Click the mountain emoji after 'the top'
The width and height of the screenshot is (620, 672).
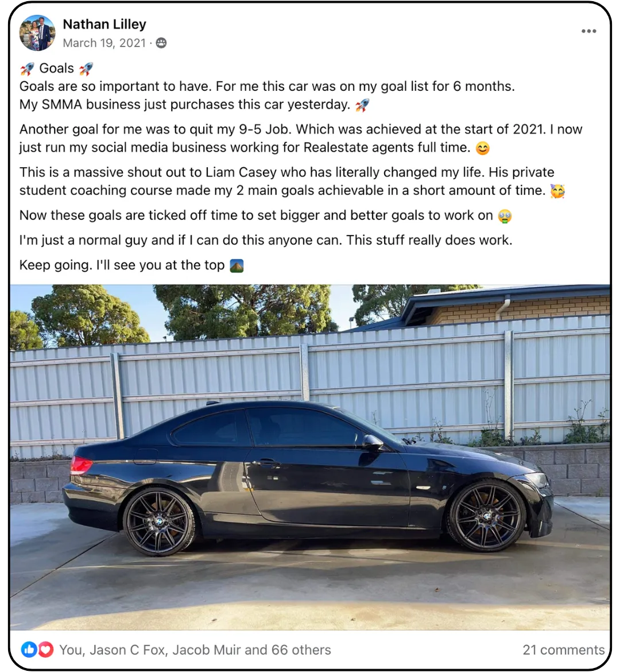(237, 266)
